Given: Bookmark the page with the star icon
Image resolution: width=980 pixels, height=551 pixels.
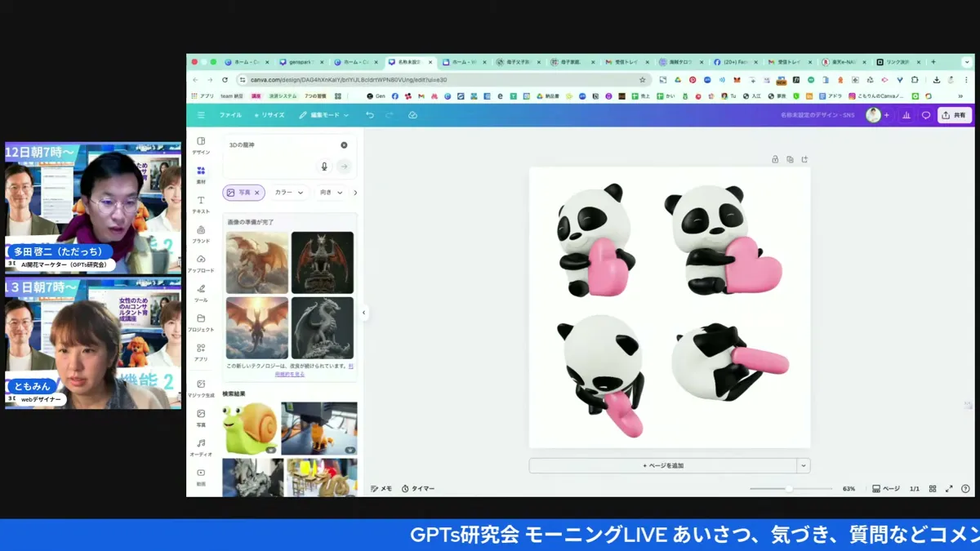Looking at the screenshot, I should point(643,80).
